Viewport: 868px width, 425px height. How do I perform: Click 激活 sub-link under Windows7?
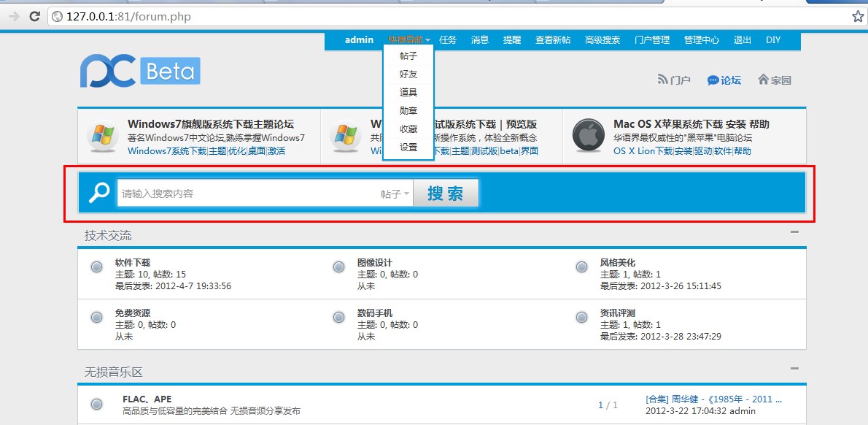coord(276,150)
